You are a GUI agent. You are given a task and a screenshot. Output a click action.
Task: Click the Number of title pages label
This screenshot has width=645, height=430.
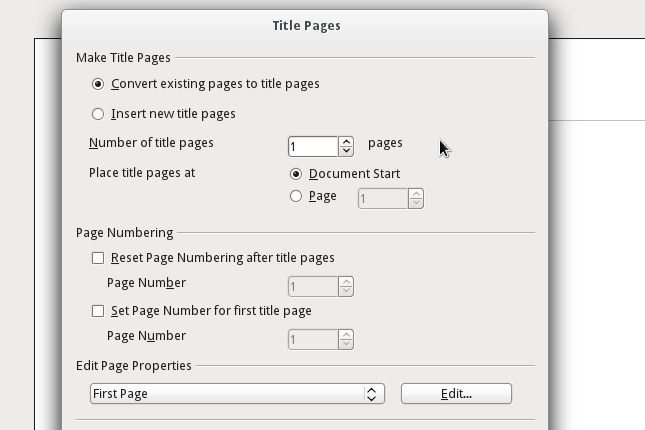pyautogui.click(x=151, y=143)
